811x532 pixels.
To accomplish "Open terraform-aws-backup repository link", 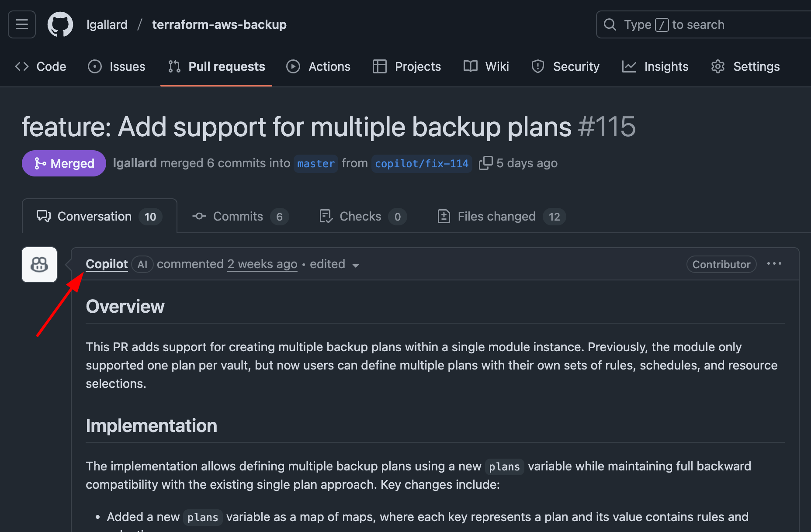I will 219,24.
